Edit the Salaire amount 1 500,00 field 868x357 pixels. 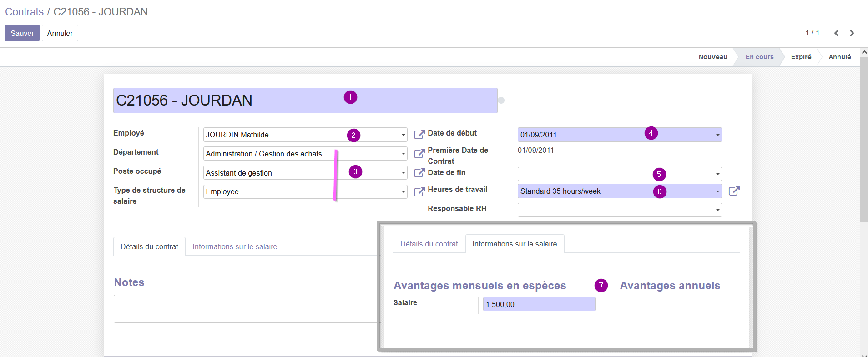coord(539,304)
